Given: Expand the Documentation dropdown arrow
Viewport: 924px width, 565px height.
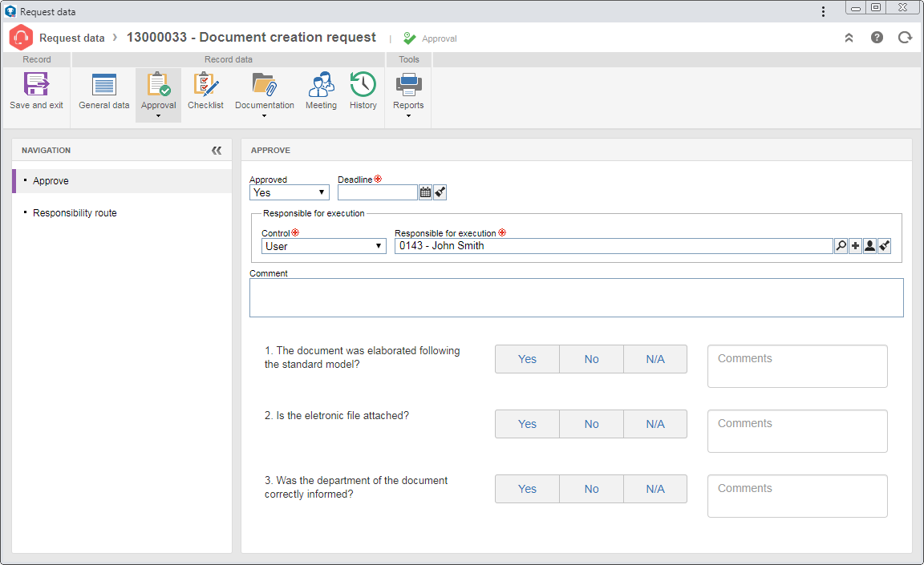Looking at the screenshot, I should (x=264, y=116).
